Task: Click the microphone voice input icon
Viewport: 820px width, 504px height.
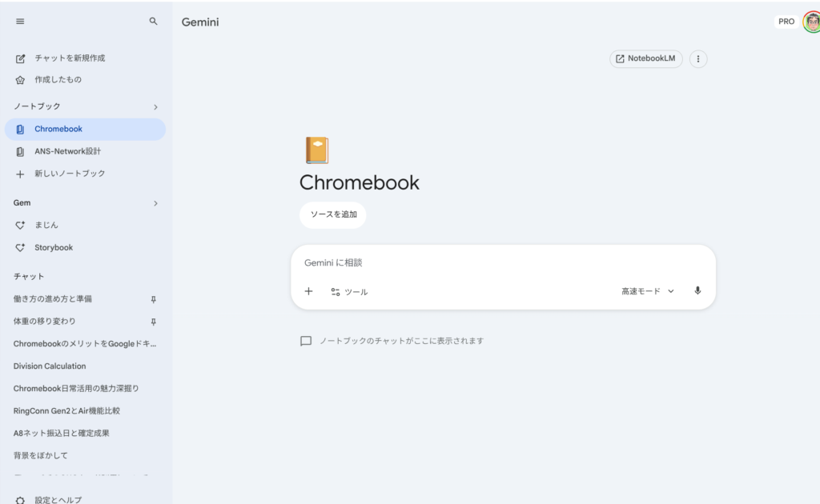Action: [x=697, y=291]
